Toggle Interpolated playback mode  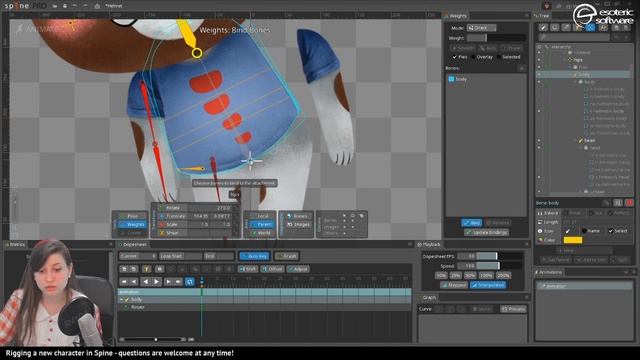pos(488,285)
